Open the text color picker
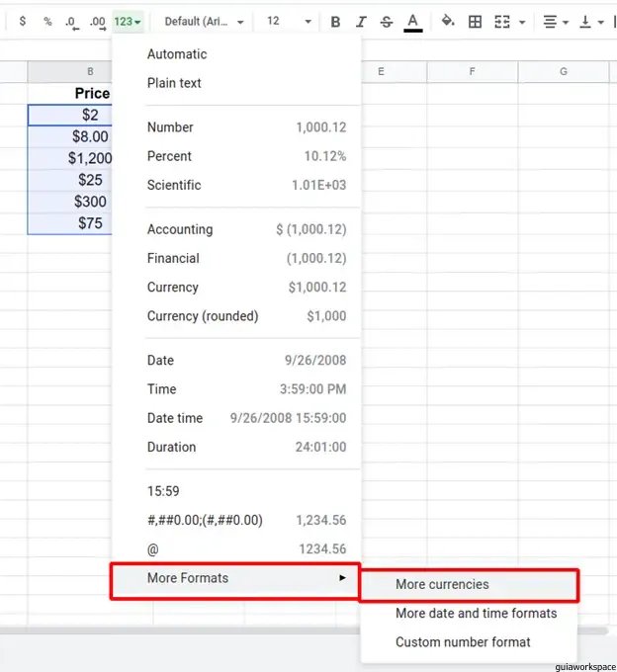Image resolution: width=617 pixels, height=672 pixels. coord(413,22)
